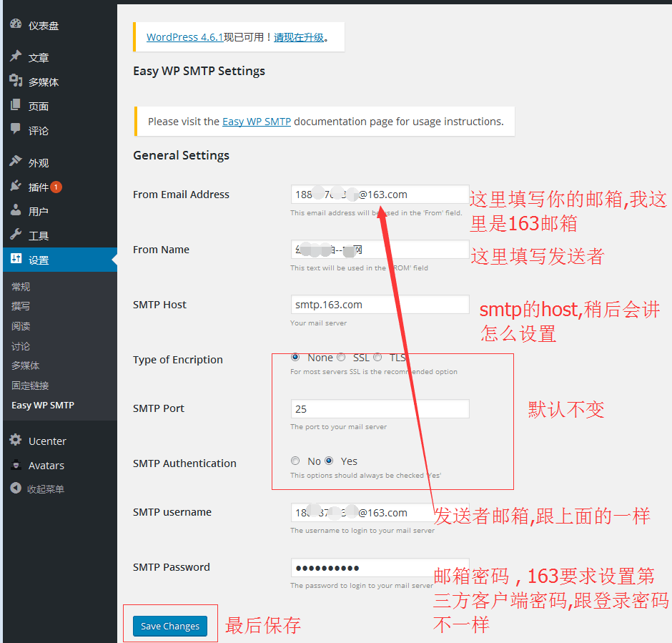The height and width of the screenshot is (643, 672).
Task: Click the Media (多媒体) sidebar icon
Action: click(x=16, y=81)
